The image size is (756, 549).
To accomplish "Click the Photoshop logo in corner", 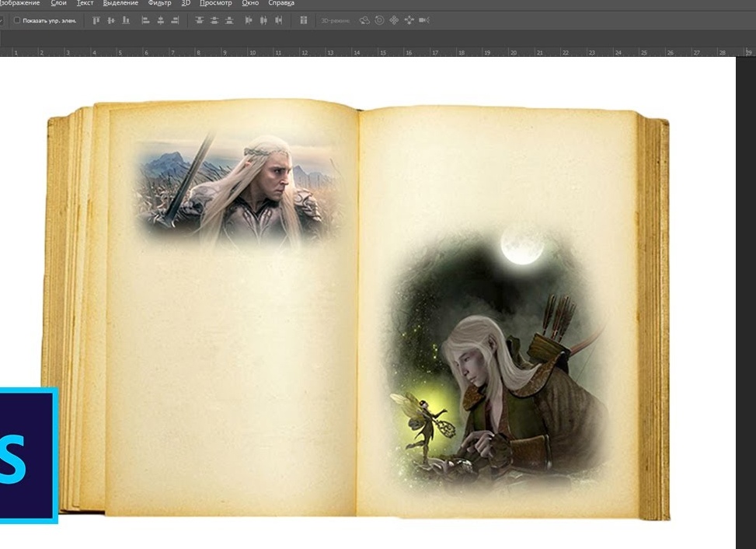I will tap(28, 456).
